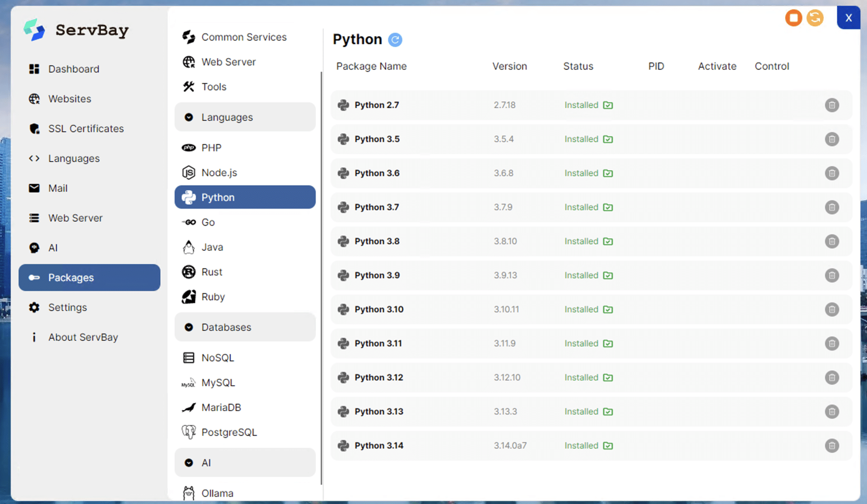Click Installed status link for Python 3.6
Screen dimensions: 867x504
(581, 173)
